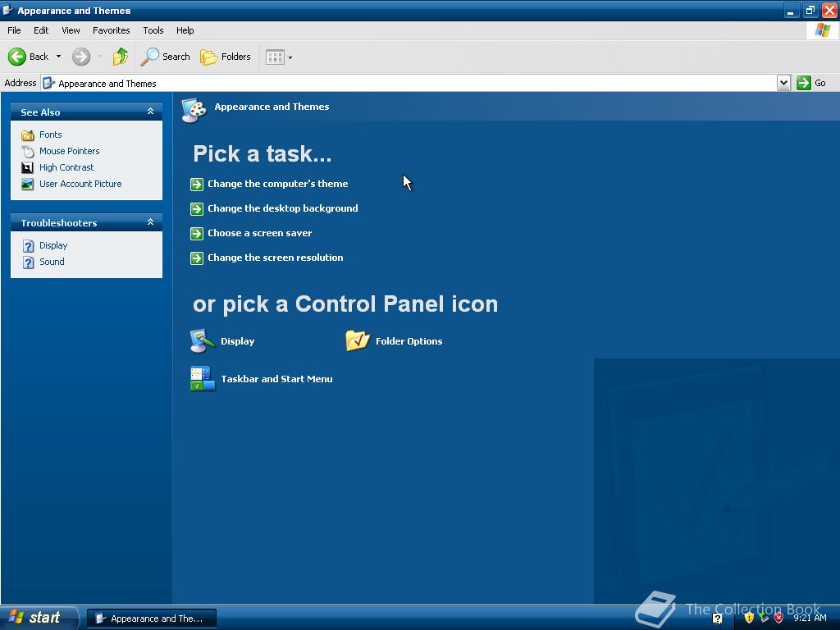Open the Mouse Pointers link

pyautogui.click(x=69, y=151)
